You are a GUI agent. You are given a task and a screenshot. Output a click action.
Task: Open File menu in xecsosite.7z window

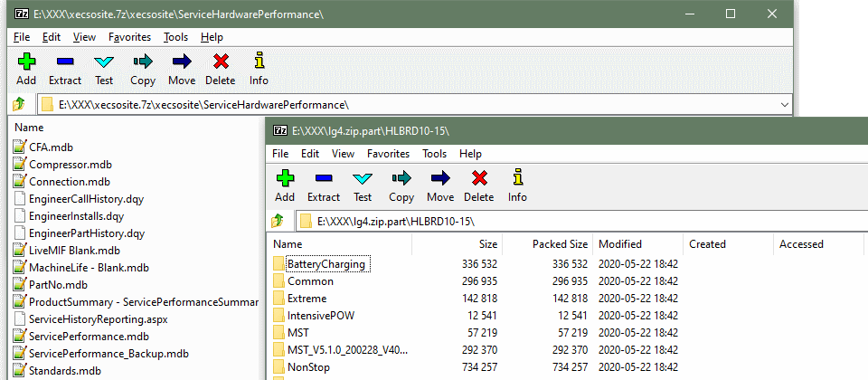[22, 37]
